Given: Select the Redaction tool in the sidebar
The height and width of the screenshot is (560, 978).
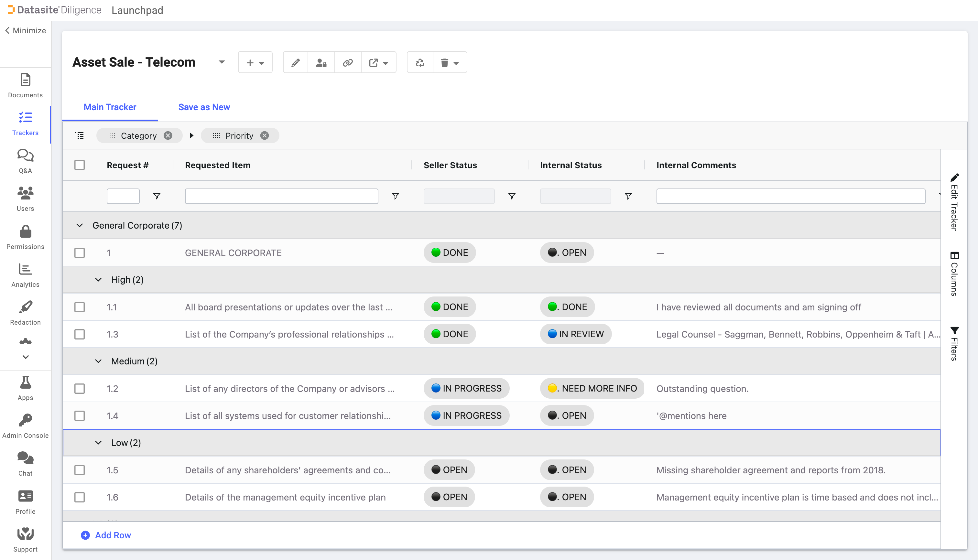Looking at the screenshot, I should pyautogui.click(x=25, y=312).
